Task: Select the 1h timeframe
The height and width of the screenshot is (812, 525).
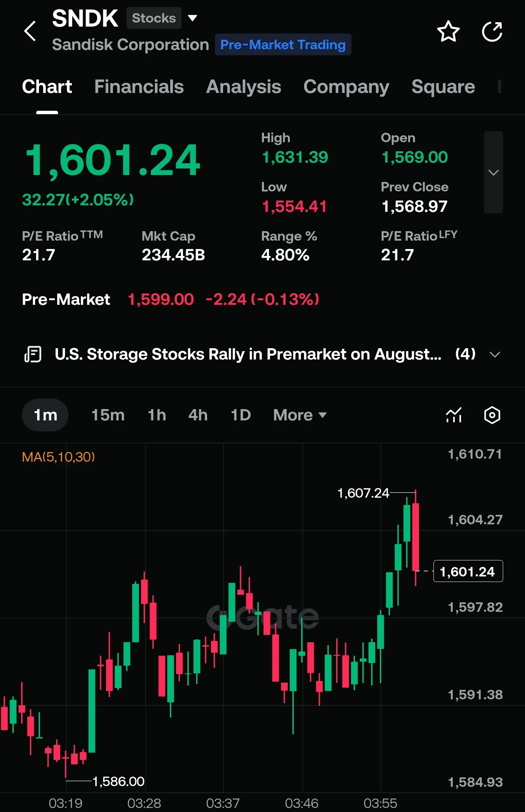Action: tap(157, 415)
